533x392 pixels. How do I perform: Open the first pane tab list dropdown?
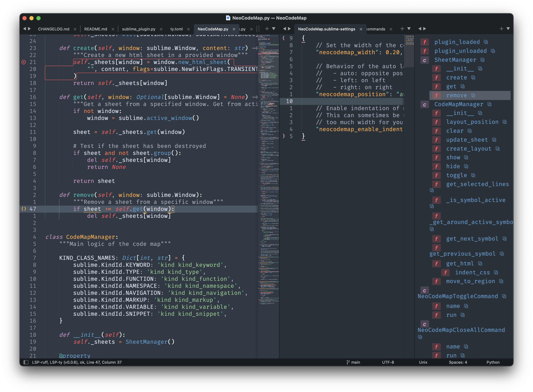coord(274,29)
